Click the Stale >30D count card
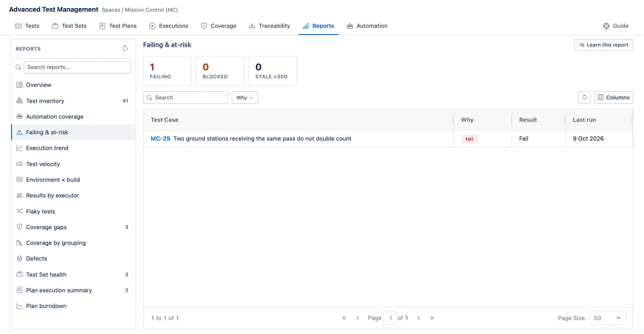This screenshot has width=644, height=334. [273, 71]
